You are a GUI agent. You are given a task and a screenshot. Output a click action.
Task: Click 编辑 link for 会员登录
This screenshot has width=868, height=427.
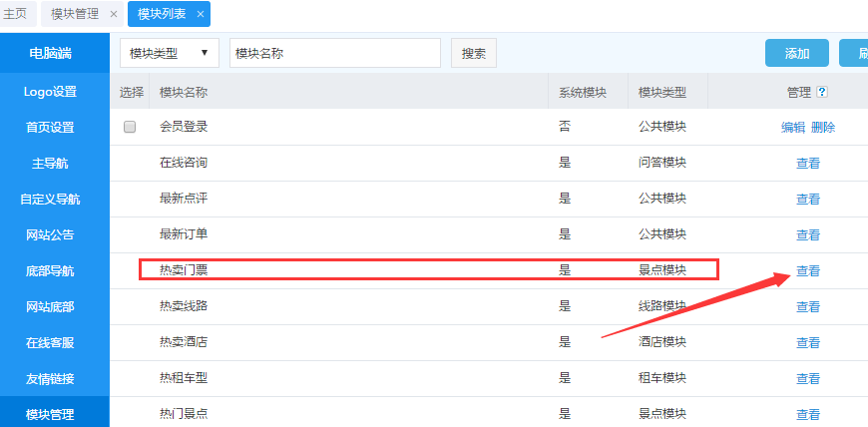792,128
